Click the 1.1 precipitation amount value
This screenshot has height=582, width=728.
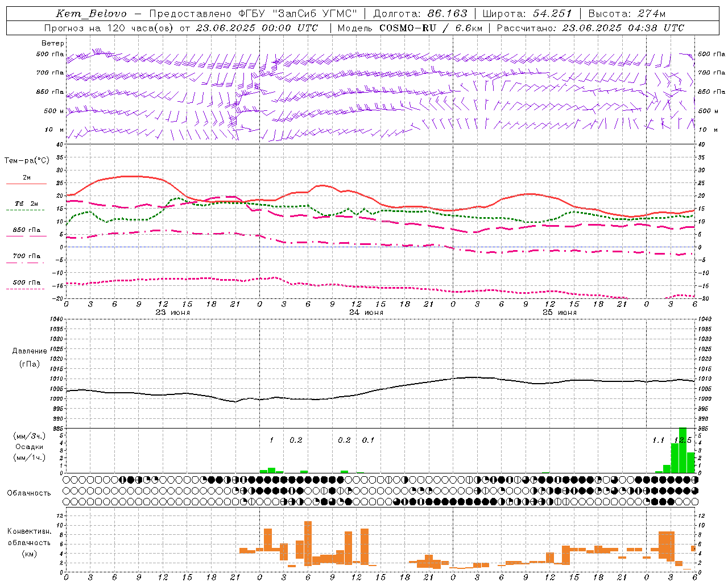pyautogui.click(x=658, y=440)
